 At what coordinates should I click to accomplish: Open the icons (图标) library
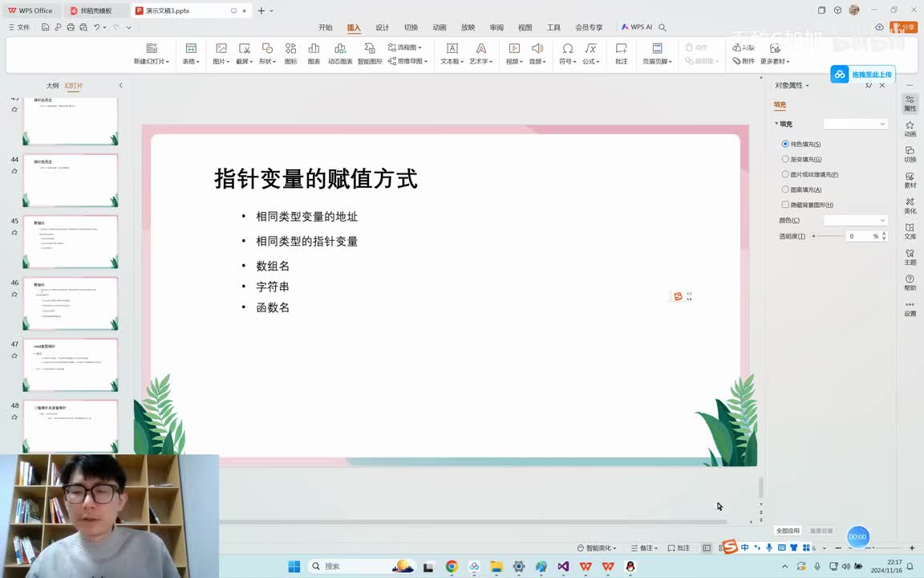point(290,53)
